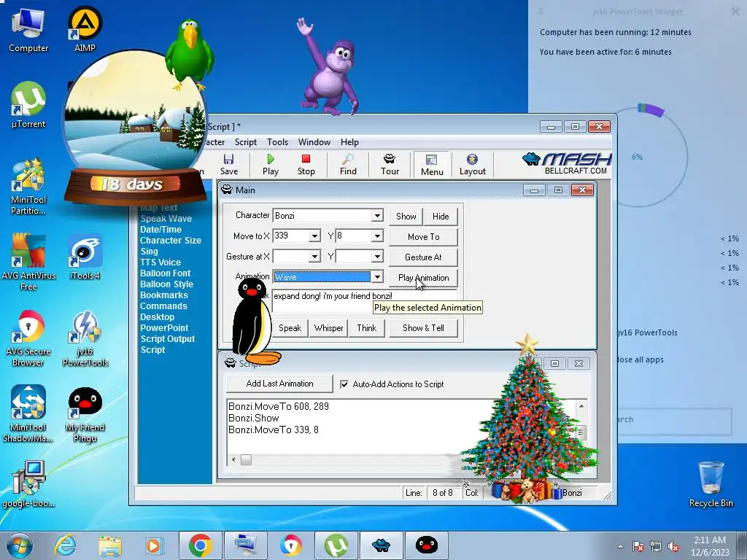747x560 pixels.
Task: Click the muted volume tray icon
Action: [673, 546]
